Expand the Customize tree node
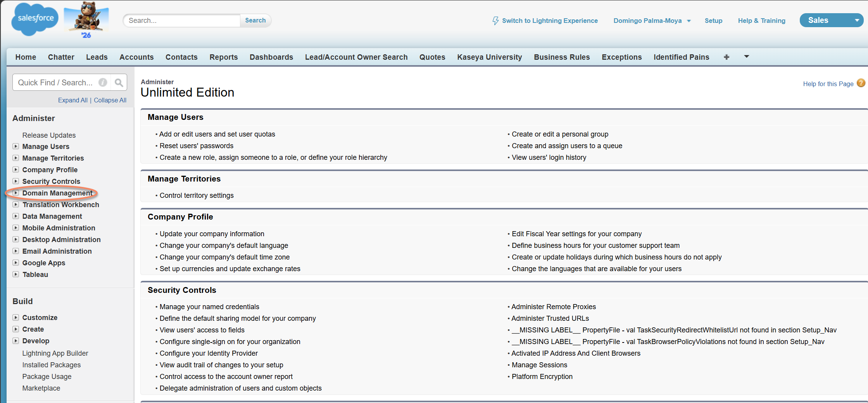This screenshot has width=868, height=403. 16,317
